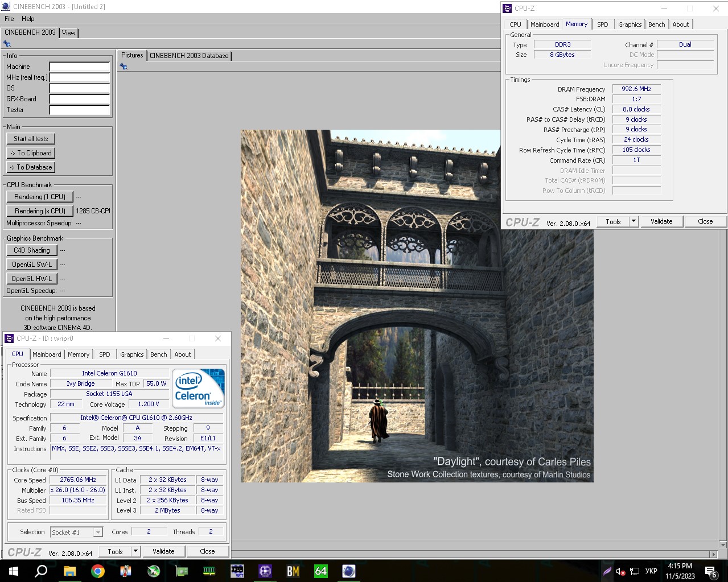This screenshot has width=728, height=582.
Task: Open the green graphics card taskbar icon
Action: click(182, 571)
